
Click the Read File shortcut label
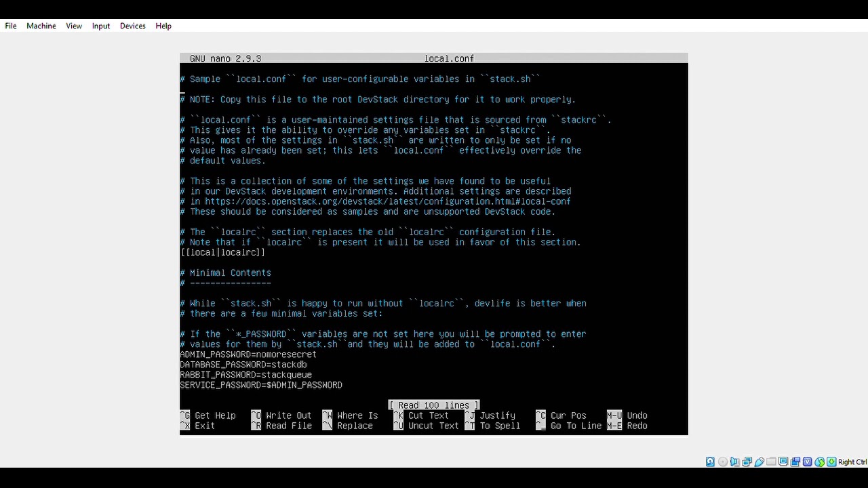(289, 426)
